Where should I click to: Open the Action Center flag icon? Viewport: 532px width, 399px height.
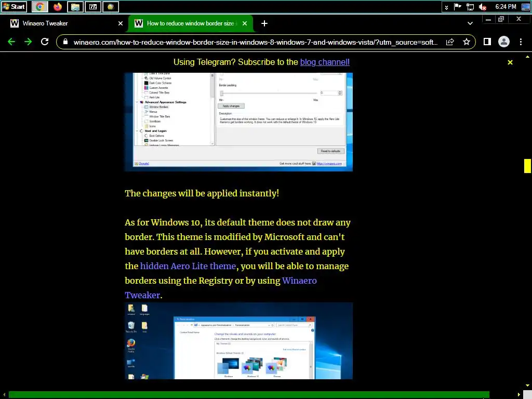pos(458,6)
